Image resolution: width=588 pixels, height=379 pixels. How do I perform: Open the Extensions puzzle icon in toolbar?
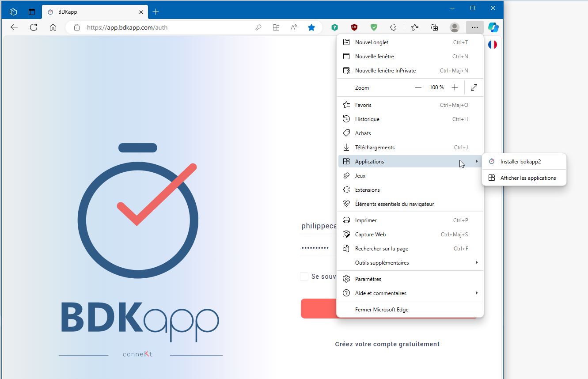click(393, 27)
